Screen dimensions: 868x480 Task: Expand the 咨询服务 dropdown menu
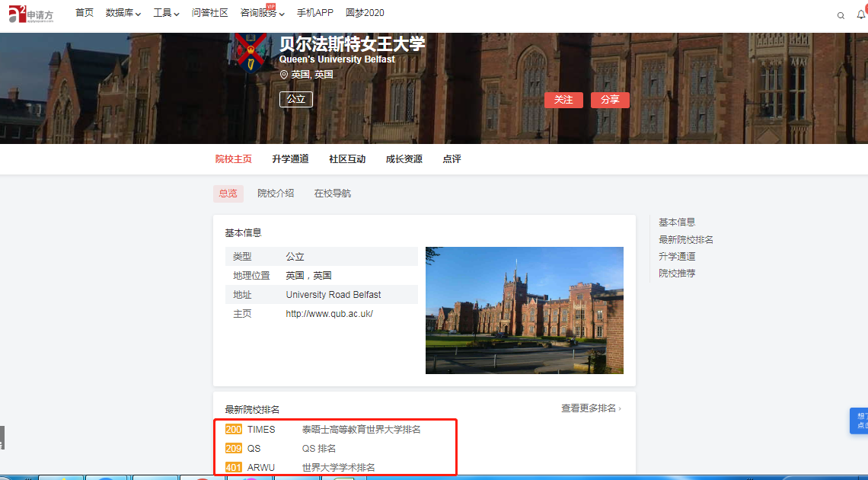point(259,13)
